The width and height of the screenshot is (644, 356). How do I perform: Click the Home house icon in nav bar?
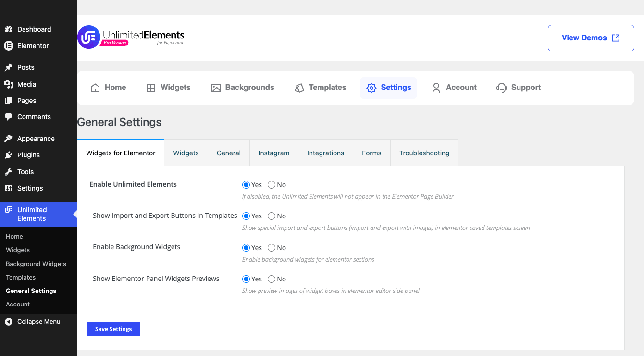coord(95,88)
